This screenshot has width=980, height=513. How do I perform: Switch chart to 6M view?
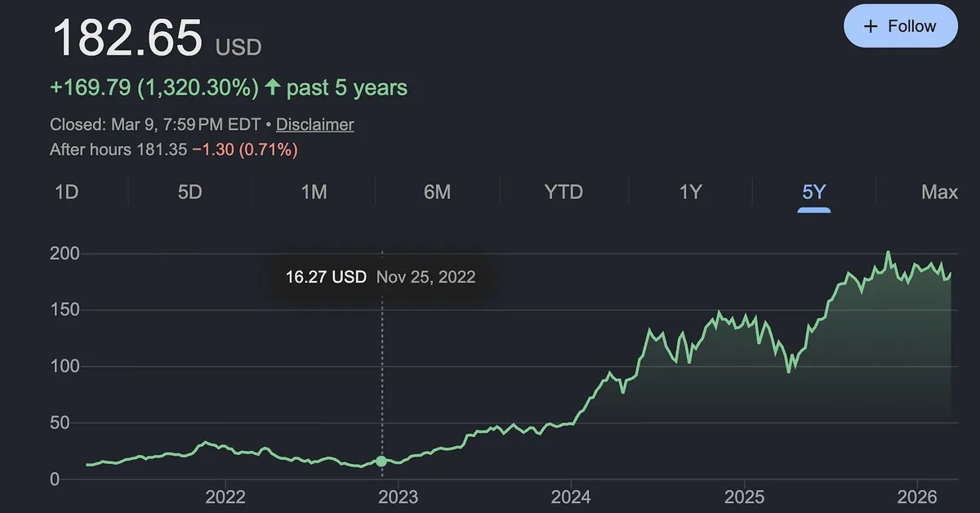[x=437, y=192]
